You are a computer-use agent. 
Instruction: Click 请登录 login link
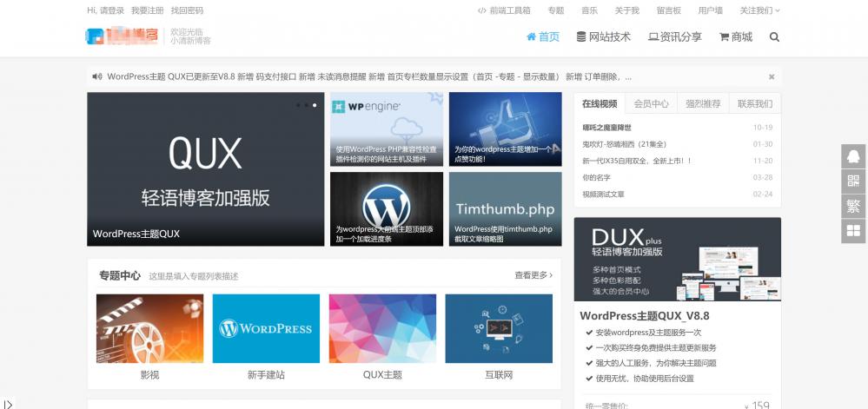click(112, 10)
